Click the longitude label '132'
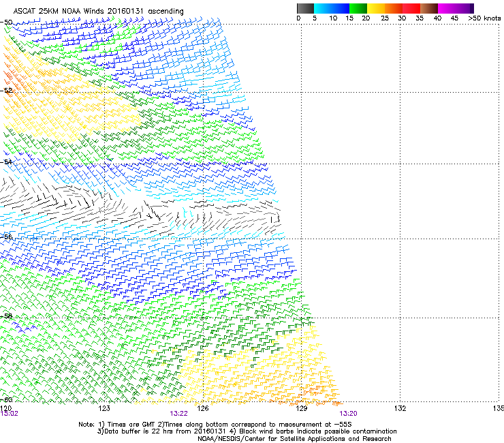The image size is (504, 443). pyautogui.click(x=400, y=408)
